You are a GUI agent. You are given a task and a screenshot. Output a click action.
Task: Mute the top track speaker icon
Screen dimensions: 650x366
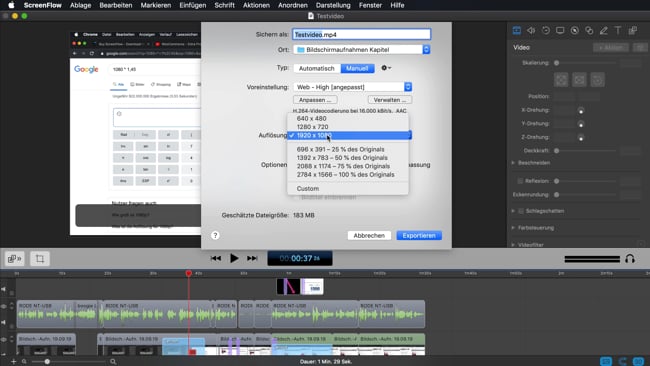pos(4,289)
